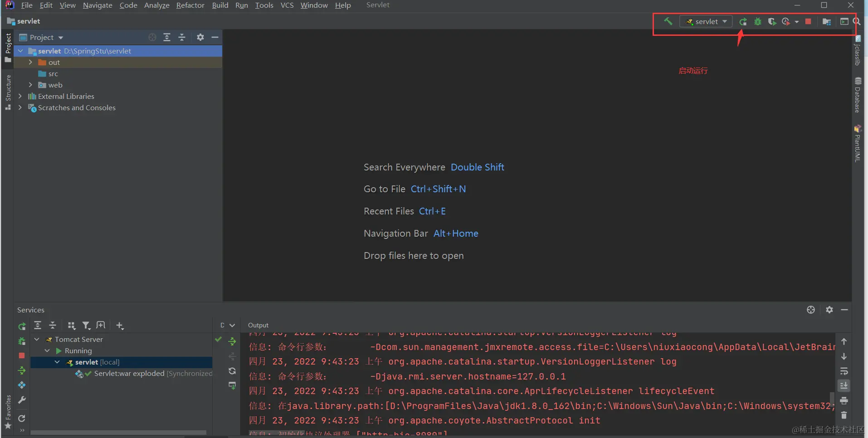The width and height of the screenshot is (868, 438).
Task: Collapse all nodes in Project panel
Action: [182, 37]
